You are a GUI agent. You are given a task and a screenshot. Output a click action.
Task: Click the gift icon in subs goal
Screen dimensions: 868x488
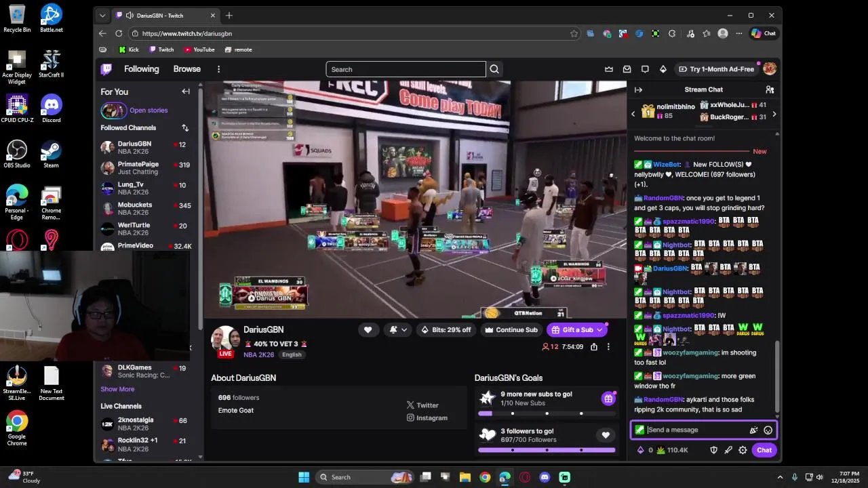(608, 399)
